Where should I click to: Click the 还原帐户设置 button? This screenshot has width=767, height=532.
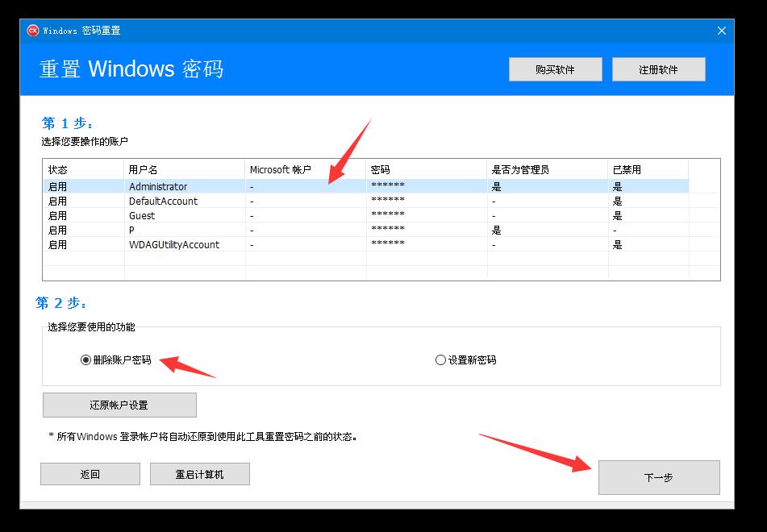119,405
